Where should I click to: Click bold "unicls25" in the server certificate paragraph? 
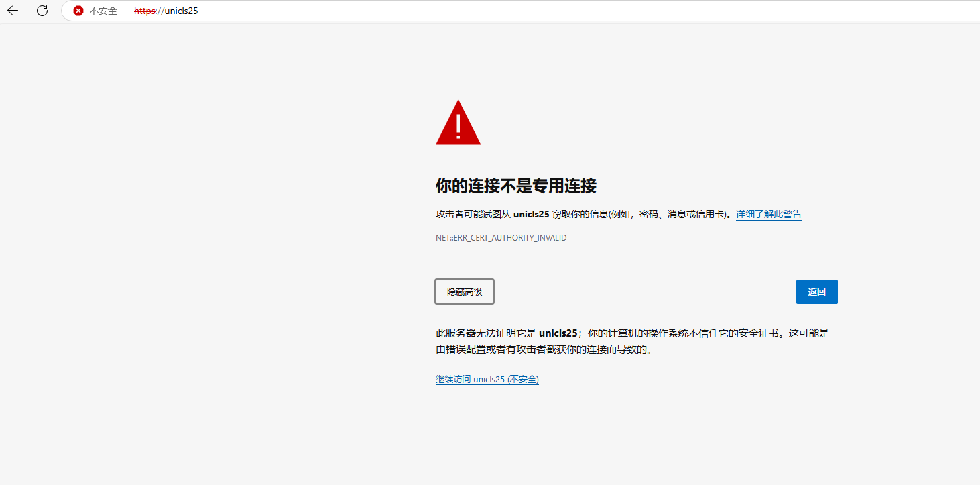point(558,333)
